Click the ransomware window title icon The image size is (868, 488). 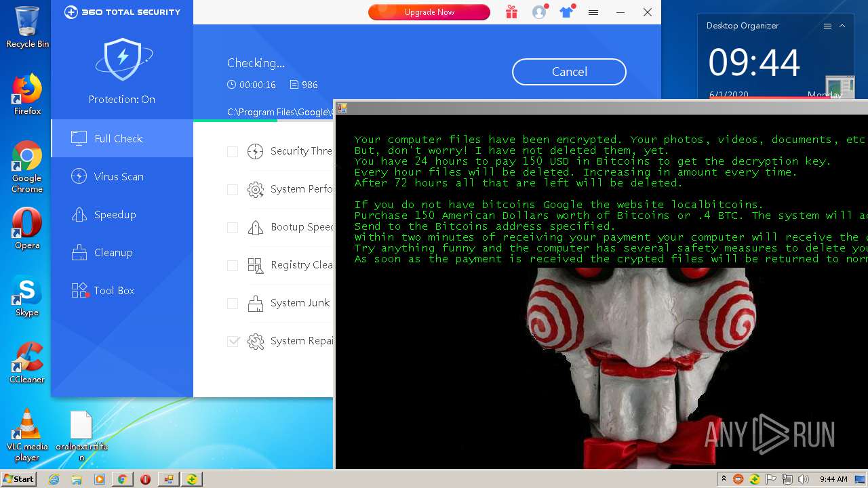pyautogui.click(x=342, y=108)
